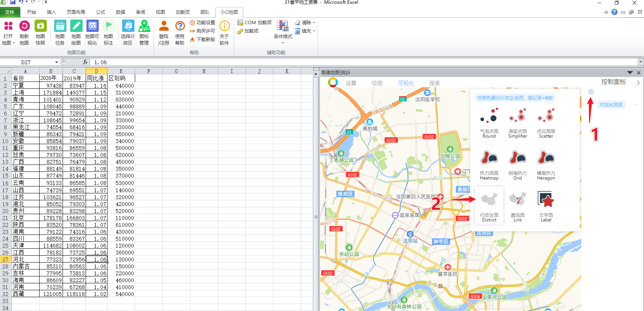The image size is (644, 311).
Task: Take a 地图快照 map snapshot
Action: click(40, 33)
